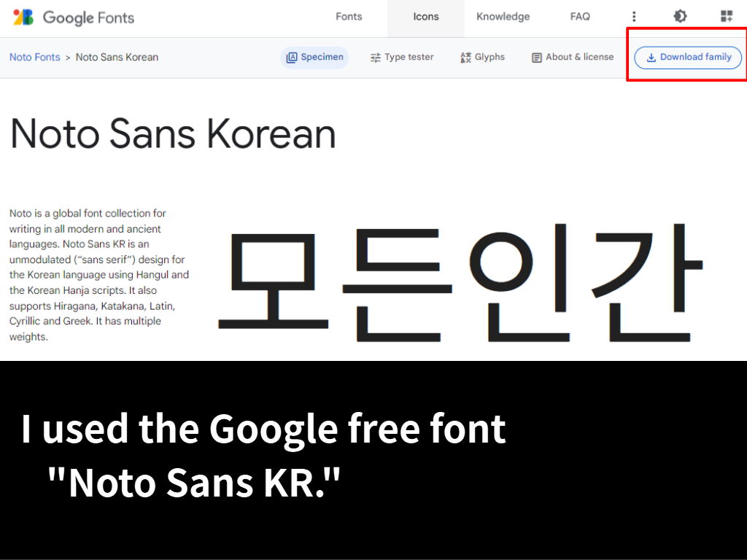The image size is (747, 560).
Task: Open the Fonts navigation tab
Action: click(x=349, y=17)
